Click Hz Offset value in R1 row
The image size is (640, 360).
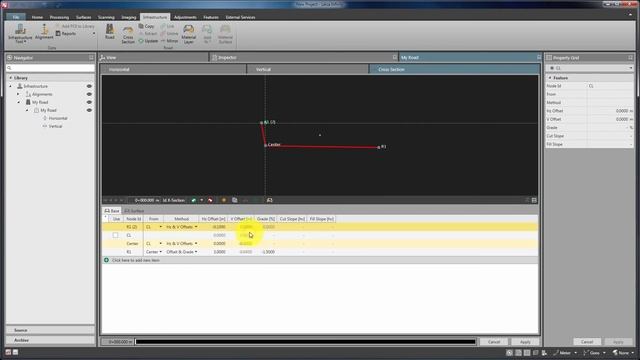pos(219,252)
